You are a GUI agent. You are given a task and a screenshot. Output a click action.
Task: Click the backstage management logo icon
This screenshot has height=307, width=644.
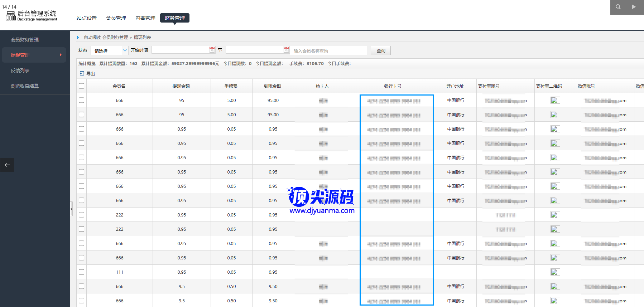pos(11,16)
